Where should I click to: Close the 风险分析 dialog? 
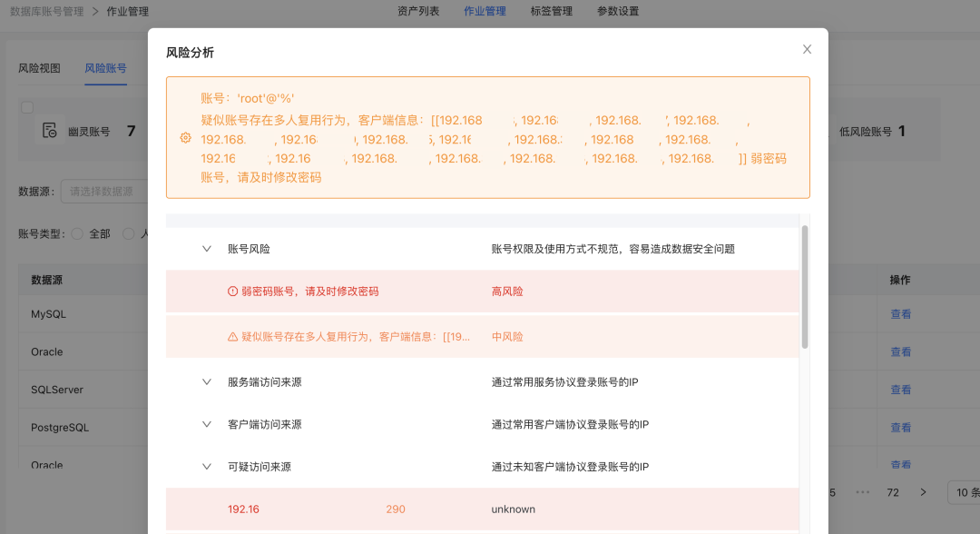click(807, 49)
